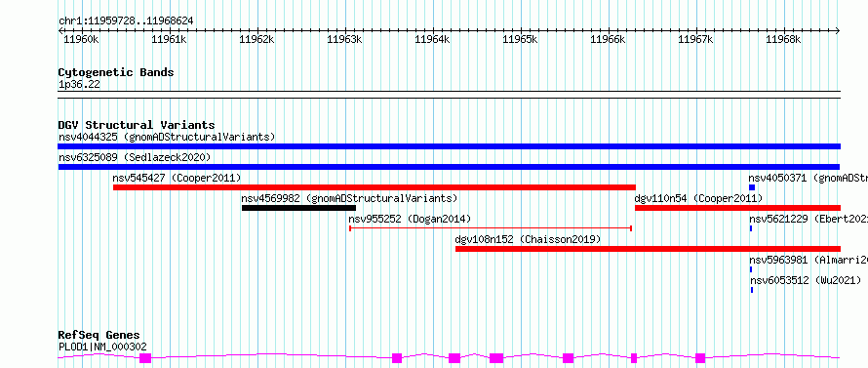Open the nsv955252 (Dogan2014) label
The image size is (868, 368).
[410, 219]
